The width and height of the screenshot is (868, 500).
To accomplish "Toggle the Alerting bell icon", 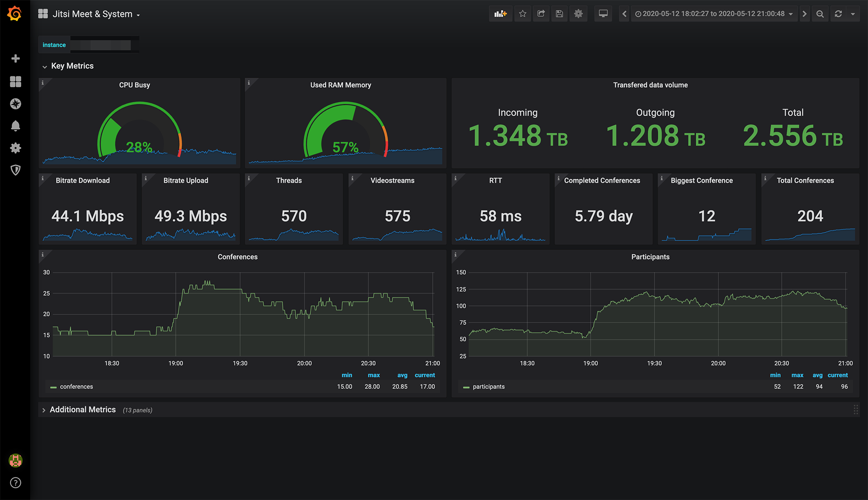I will point(16,126).
